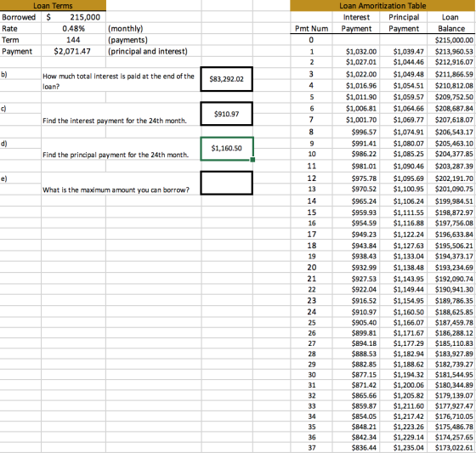Select the principal payment answer box $1,160.50
The image size is (476, 453).
tap(226, 149)
